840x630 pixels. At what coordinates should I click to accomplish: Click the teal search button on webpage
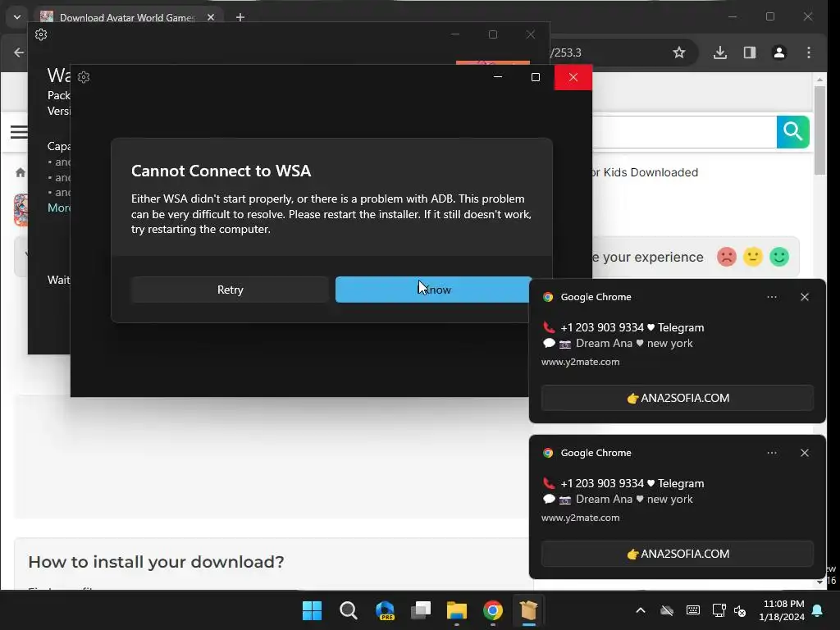(x=793, y=132)
